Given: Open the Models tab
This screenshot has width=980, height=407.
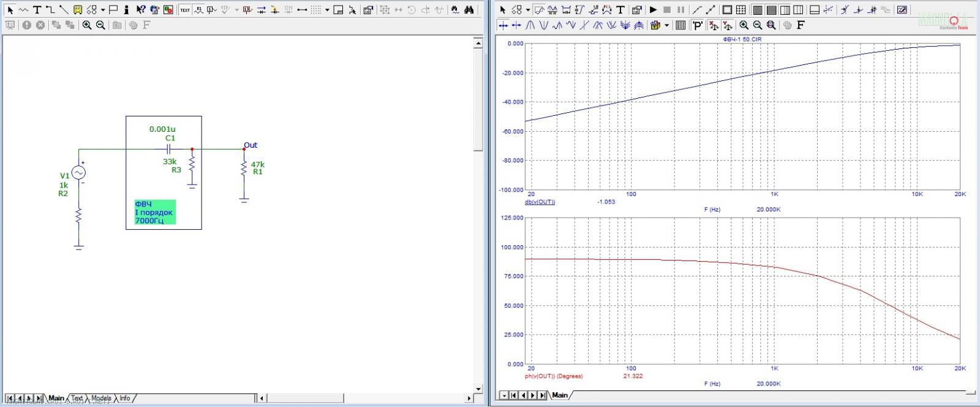Looking at the screenshot, I should (102, 398).
